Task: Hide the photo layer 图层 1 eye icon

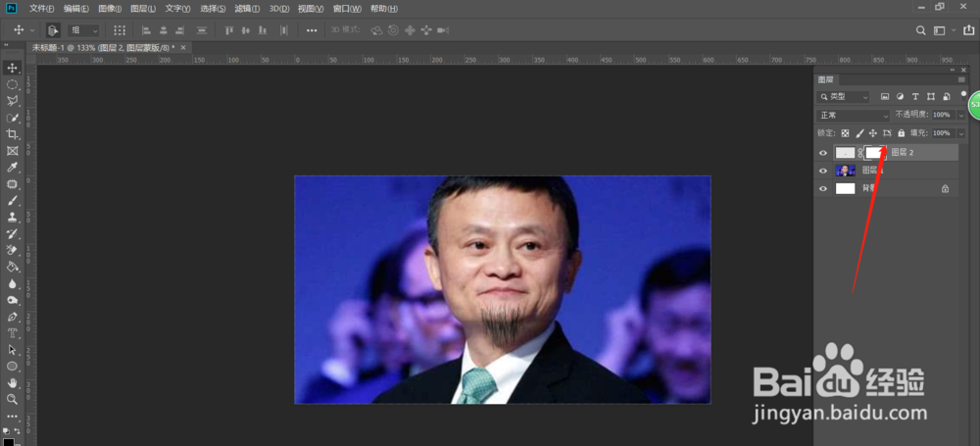Action: pyautogui.click(x=823, y=171)
